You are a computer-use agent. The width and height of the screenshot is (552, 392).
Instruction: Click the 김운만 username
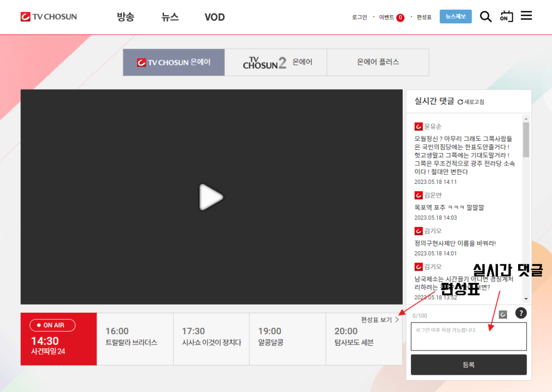coord(433,195)
